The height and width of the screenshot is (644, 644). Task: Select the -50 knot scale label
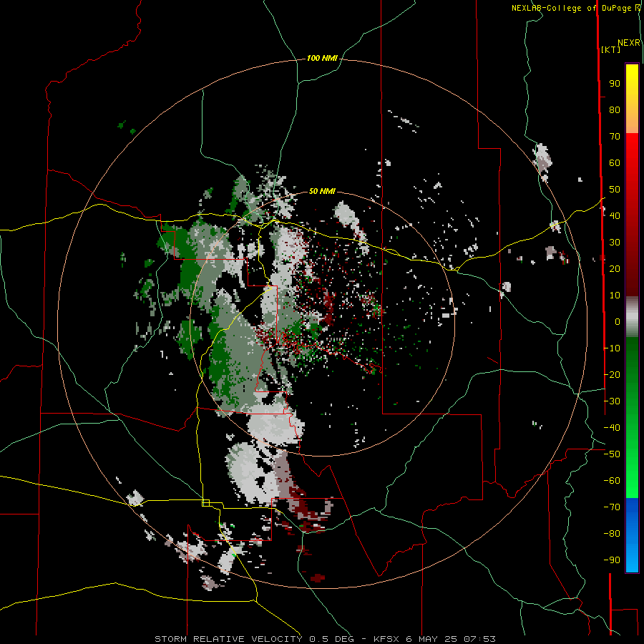coord(612,454)
